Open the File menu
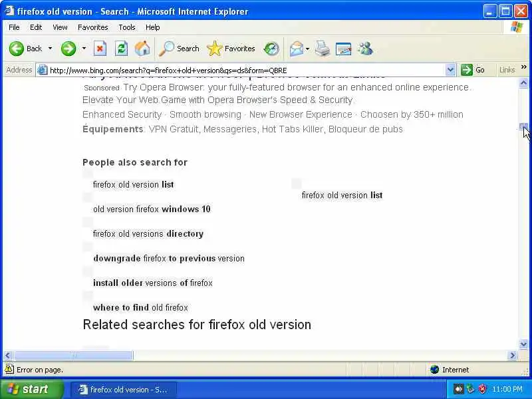532x399 pixels. (14, 27)
